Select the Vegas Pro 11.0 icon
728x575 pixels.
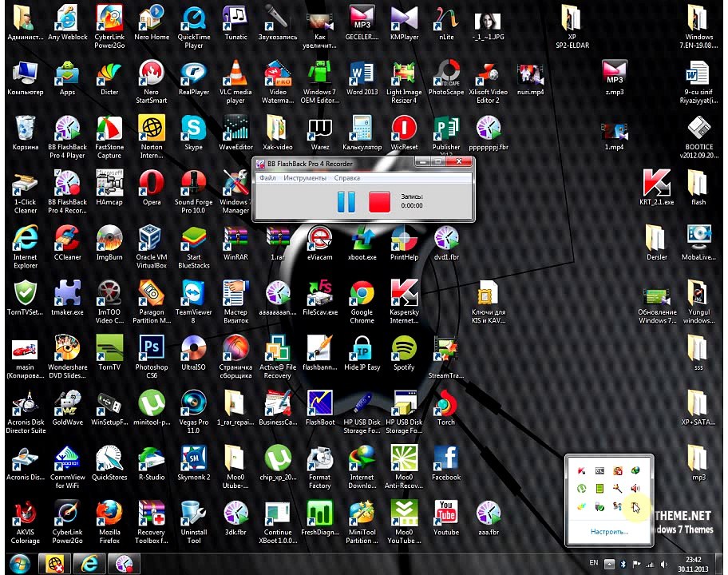[x=193, y=412]
